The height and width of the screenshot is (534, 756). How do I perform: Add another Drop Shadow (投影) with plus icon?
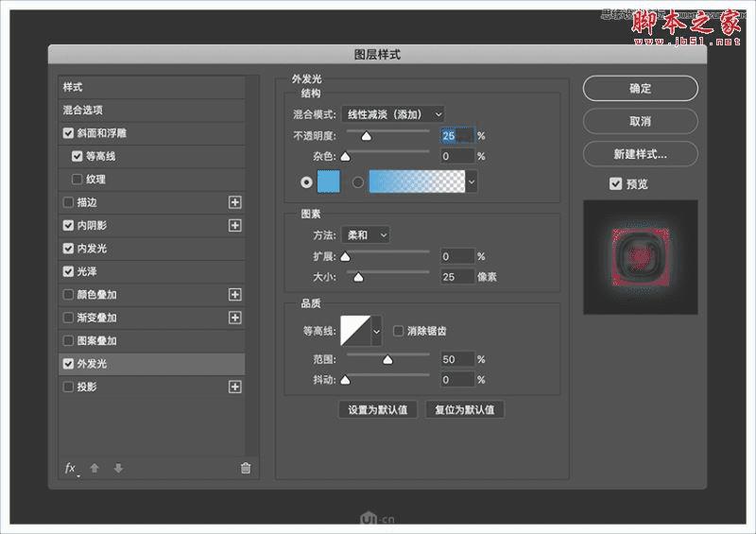[234, 387]
